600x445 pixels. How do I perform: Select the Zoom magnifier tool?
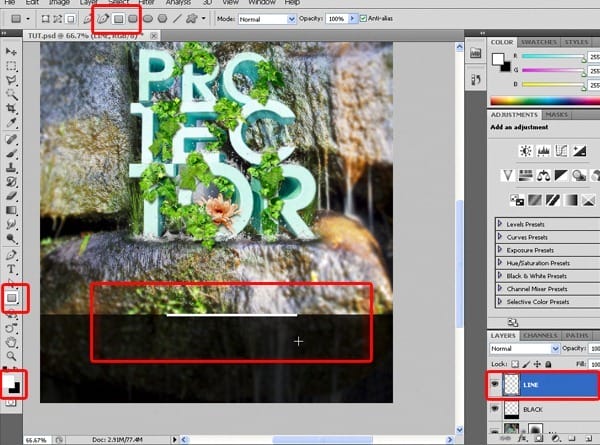click(11, 357)
